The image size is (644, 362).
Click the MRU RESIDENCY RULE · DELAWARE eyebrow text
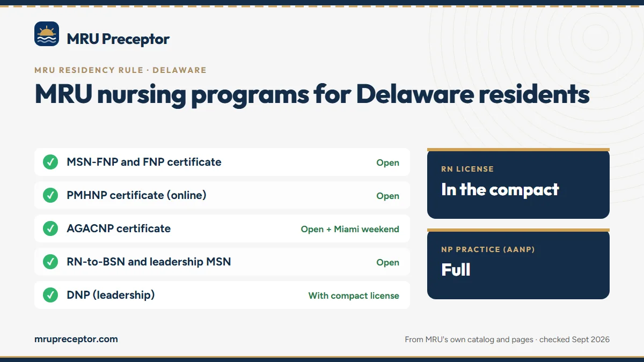coord(120,70)
